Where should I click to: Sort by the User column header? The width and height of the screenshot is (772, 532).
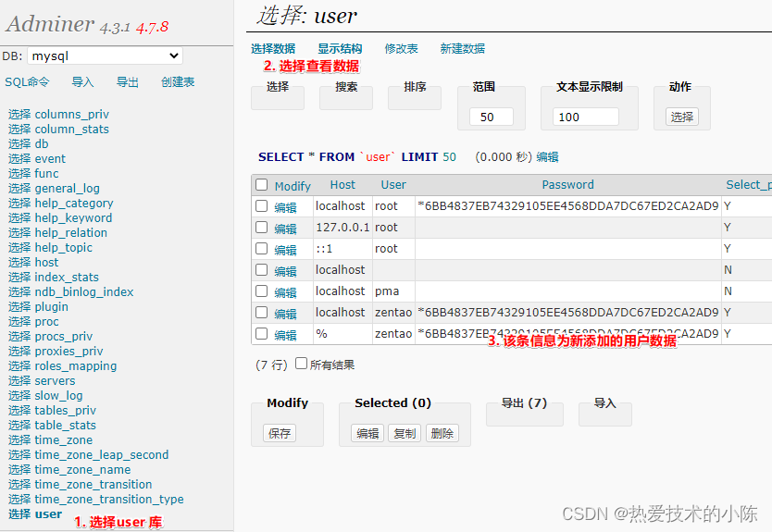(393, 185)
